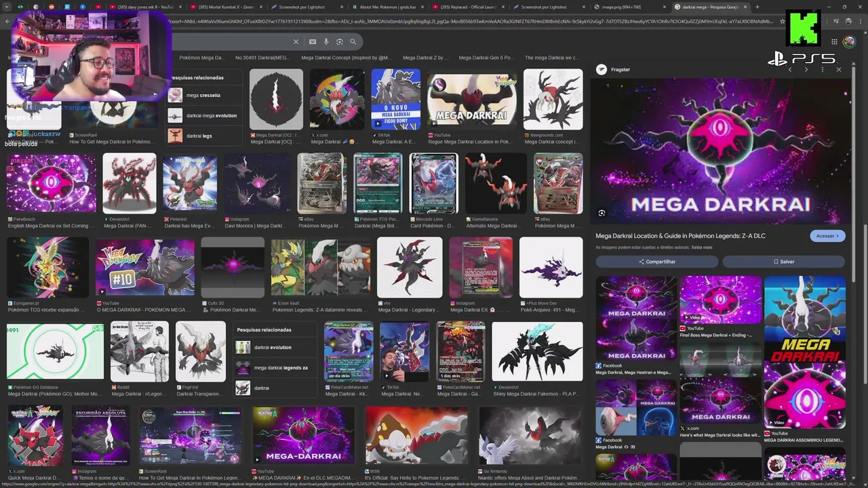Go to previous image in preview panel
The width and height of the screenshot is (868, 488).
pos(790,69)
